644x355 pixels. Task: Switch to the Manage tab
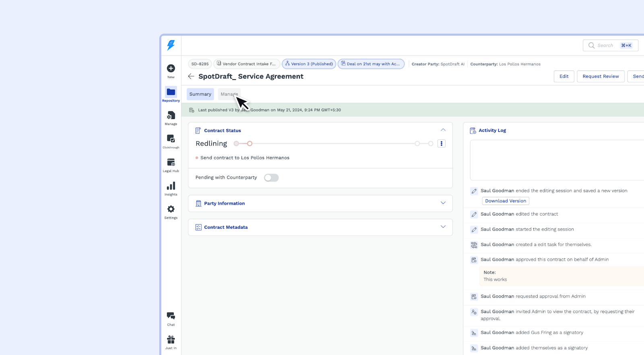229,94
